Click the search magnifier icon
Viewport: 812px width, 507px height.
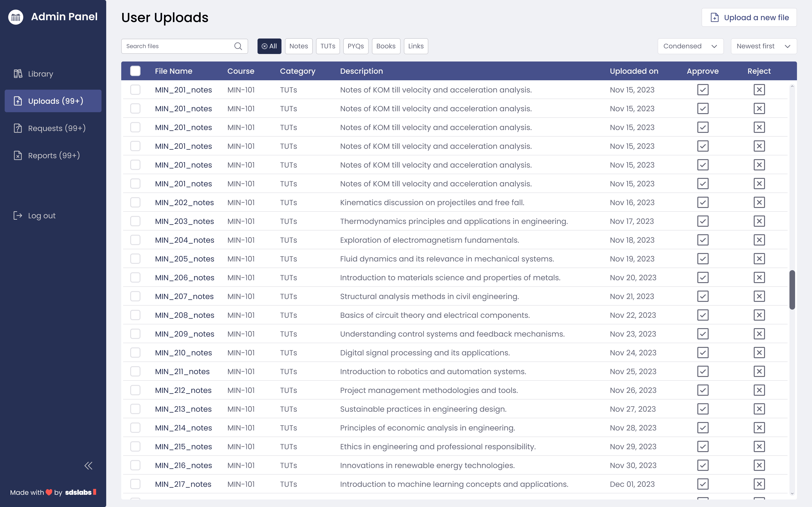pos(238,46)
